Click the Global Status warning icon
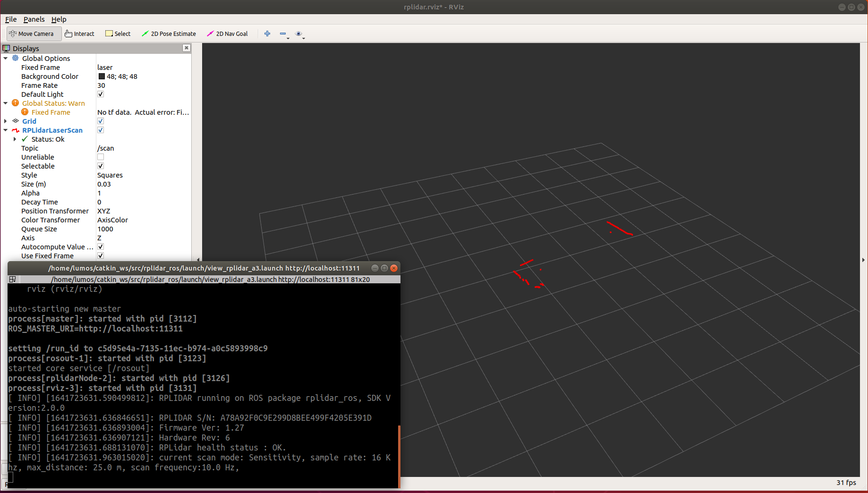The image size is (868, 493). point(16,103)
